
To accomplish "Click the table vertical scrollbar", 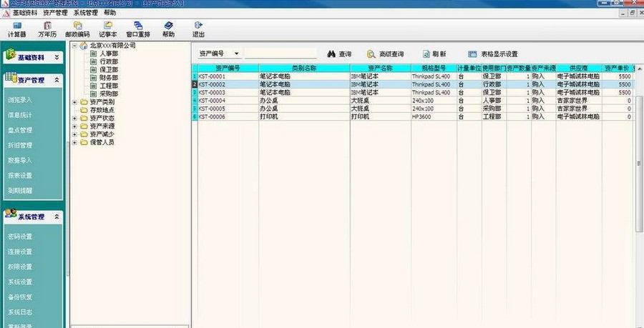I will [x=640, y=164].
